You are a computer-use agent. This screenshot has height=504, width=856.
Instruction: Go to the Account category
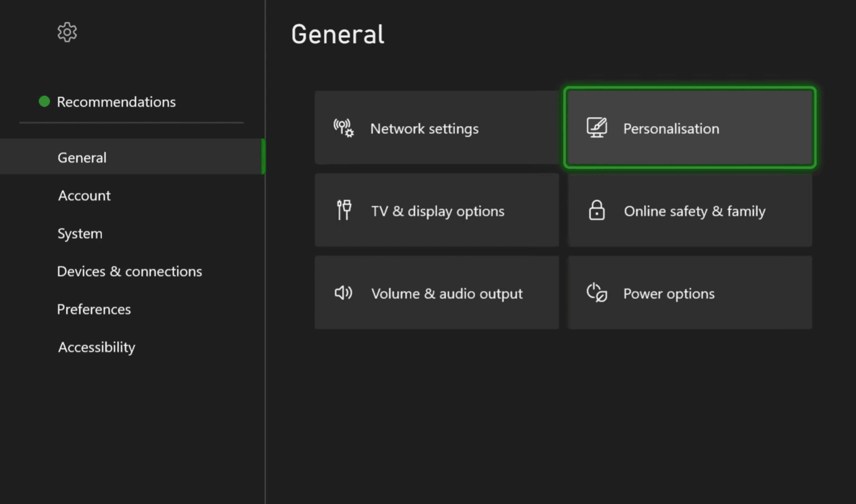[84, 195]
